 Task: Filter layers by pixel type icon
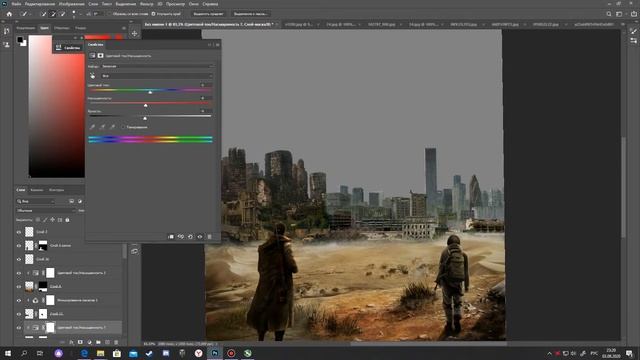click(x=72, y=201)
